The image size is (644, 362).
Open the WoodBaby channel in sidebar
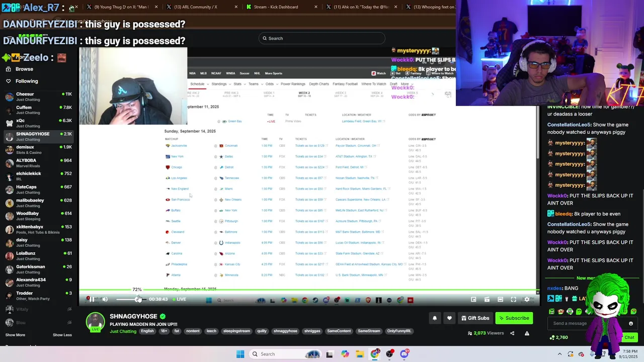tap(39, 216)
